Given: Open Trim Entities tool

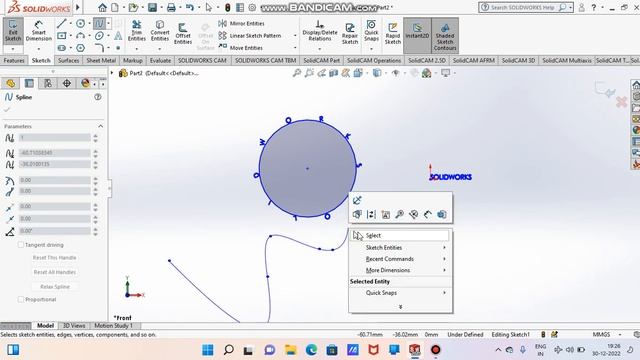Looking at the screenshot, I should tap(137, 31).
